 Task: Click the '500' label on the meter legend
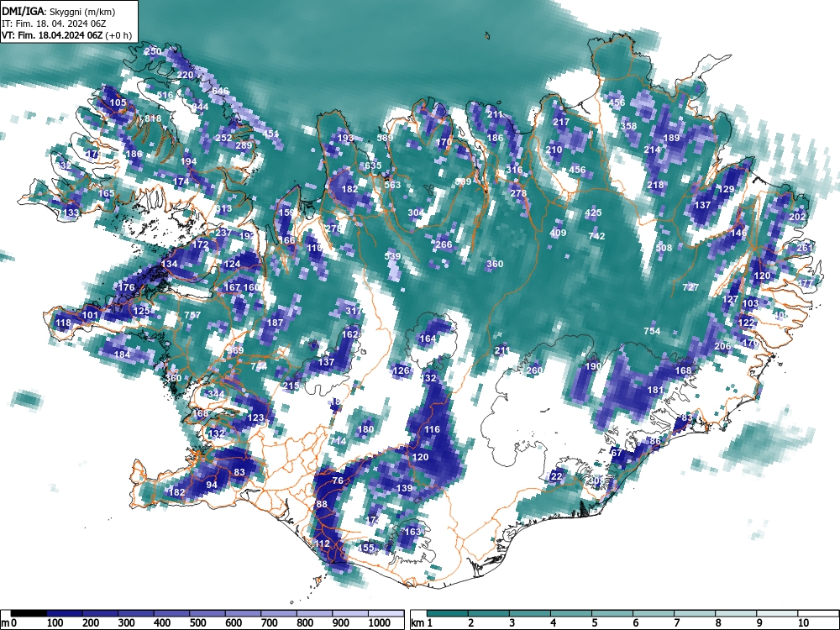click(x=197, y=623)
